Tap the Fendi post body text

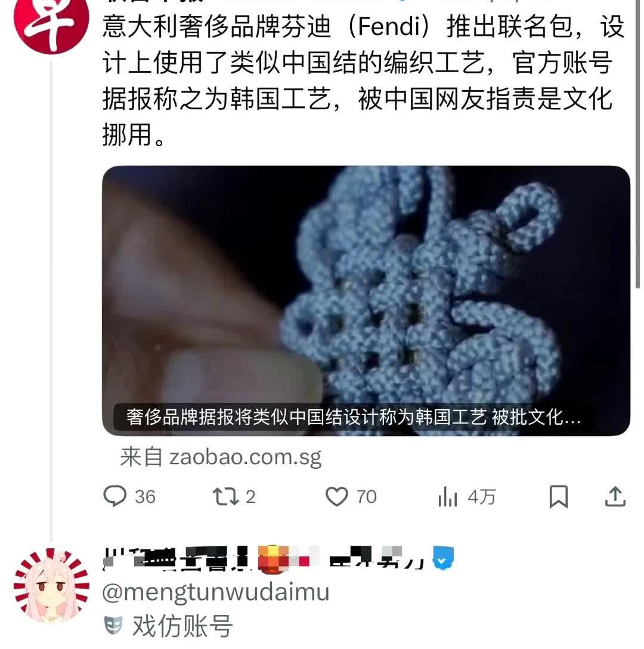click(363, 81)
